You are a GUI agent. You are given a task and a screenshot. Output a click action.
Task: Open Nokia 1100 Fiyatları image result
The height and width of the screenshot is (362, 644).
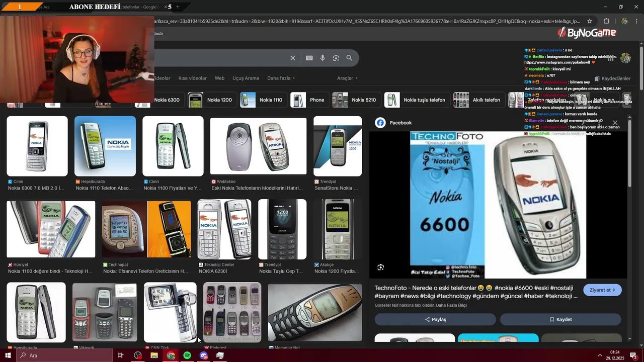point(173,146)
